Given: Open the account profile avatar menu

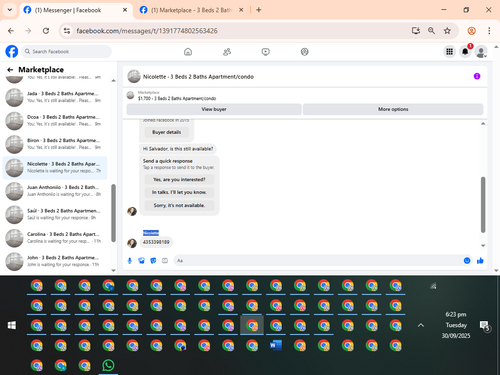Looking at the screenshot, I should [481, 52].
